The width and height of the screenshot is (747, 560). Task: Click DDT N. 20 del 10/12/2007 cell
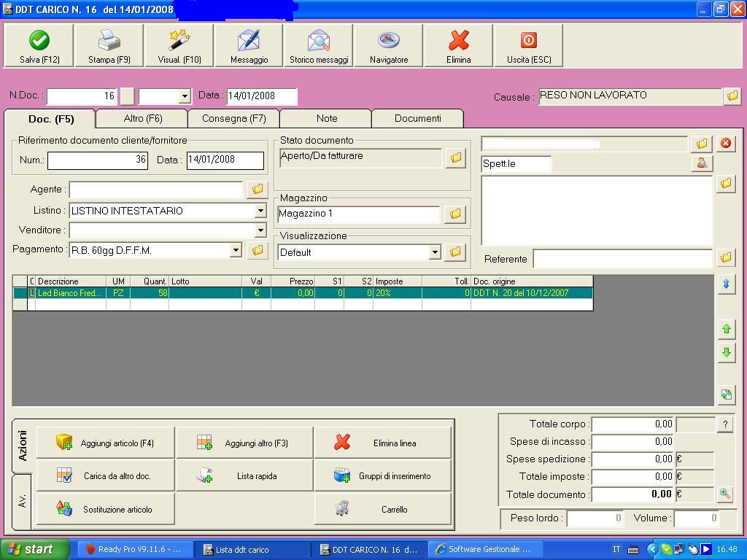point(532,293)
